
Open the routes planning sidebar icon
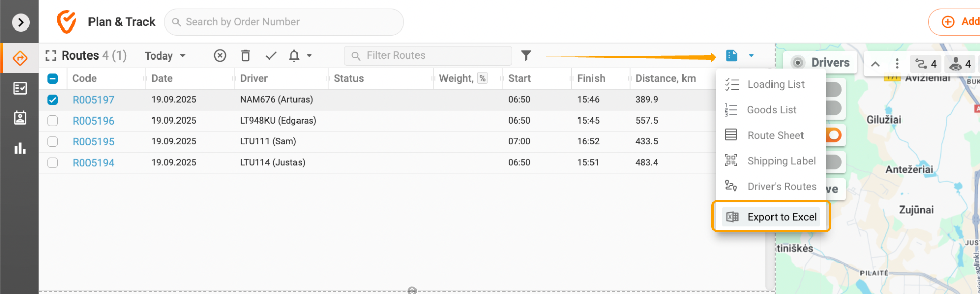pyautogui.click(x=20, y=58)
